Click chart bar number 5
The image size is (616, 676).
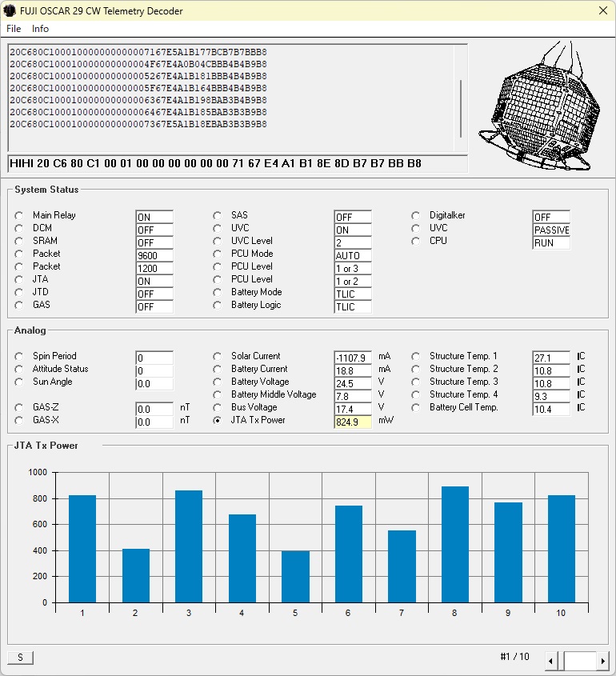pos(295,577)
